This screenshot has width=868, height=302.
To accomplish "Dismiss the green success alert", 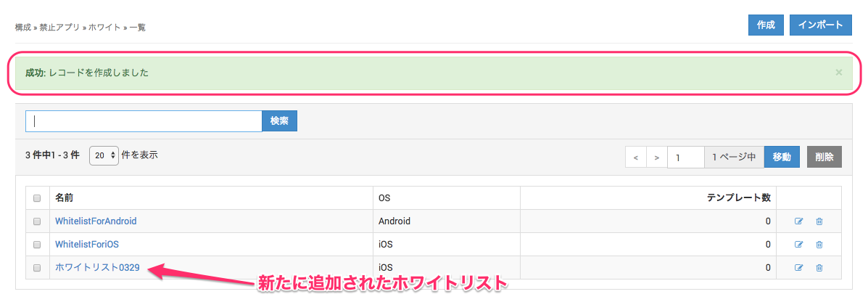I will [839, 72].
